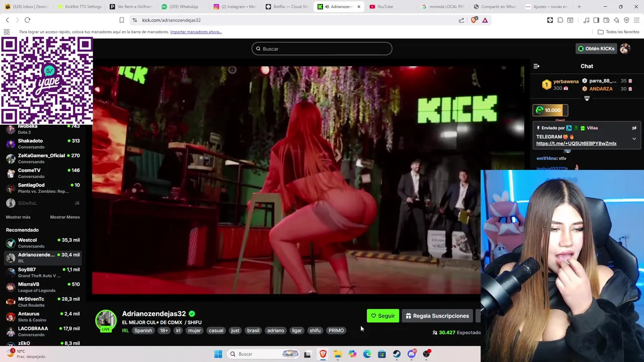Image resolution: width=644 pixels, height=362 pixels.
Task: Click the Importar marcadores ahora link
Action: pyautogui.click(x=196, y=32)
